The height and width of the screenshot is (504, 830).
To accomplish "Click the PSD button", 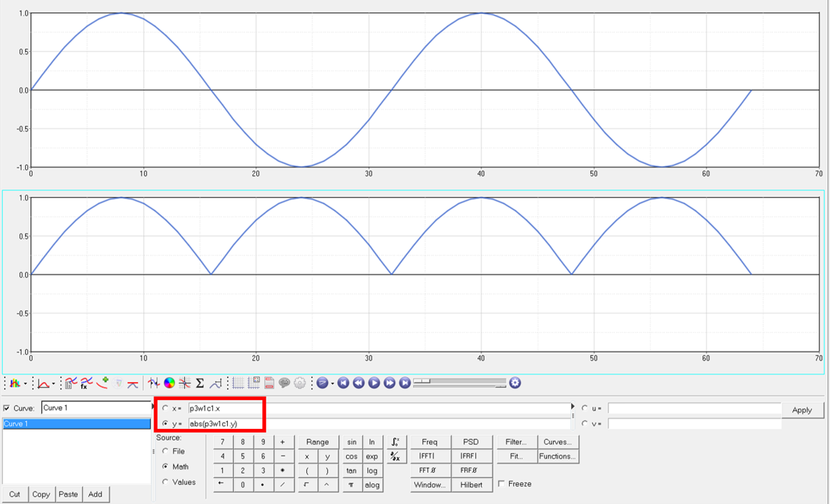I will [471, 443].
